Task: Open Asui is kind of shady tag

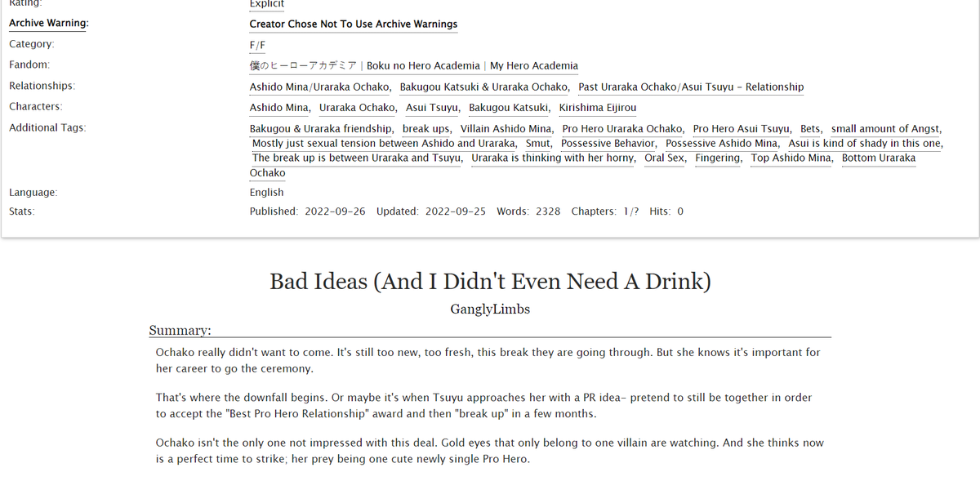Action: pyautogui.click(x=866, y=144)
